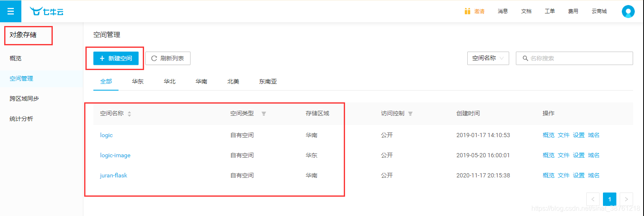
Task: Click 域名 in the logic row
Action: 594,135
